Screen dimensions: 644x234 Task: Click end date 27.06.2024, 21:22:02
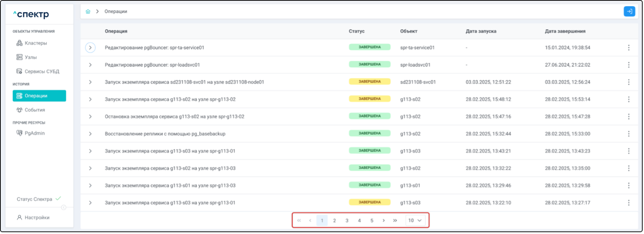[568, 65]
